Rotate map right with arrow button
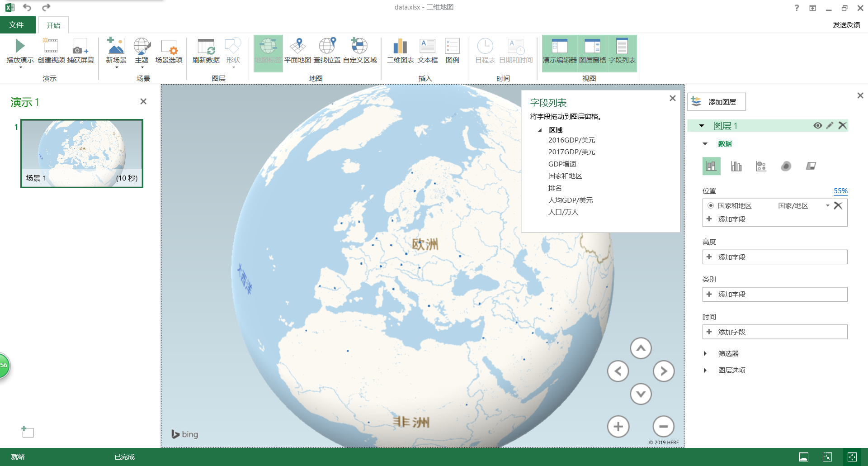This screenshot has width=868, height=466. tap(664, 371)
